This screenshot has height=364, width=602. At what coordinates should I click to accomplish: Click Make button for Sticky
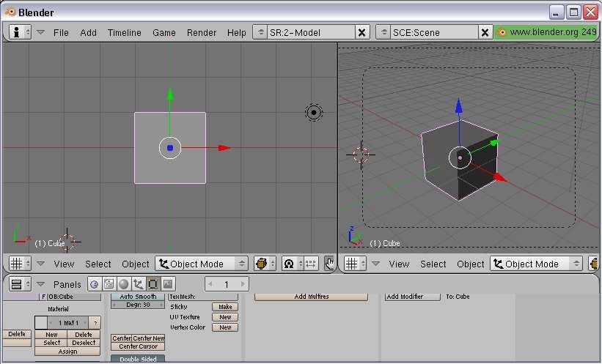(225, 307)
